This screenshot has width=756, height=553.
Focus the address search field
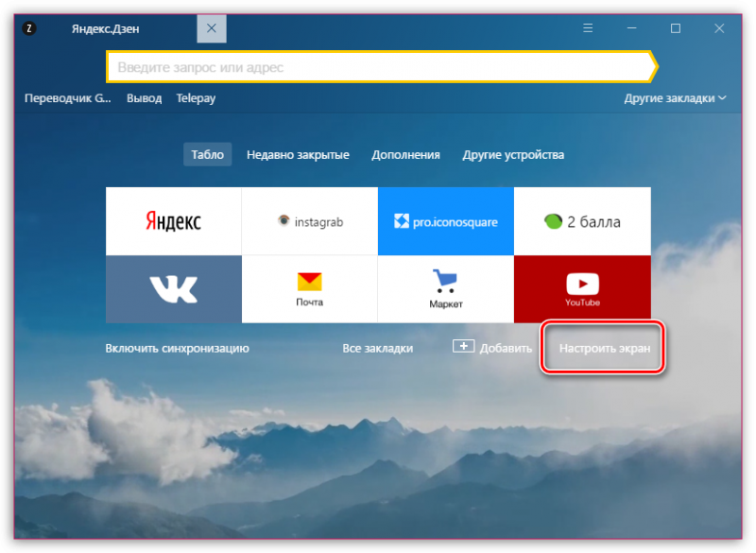coord(378,68)
